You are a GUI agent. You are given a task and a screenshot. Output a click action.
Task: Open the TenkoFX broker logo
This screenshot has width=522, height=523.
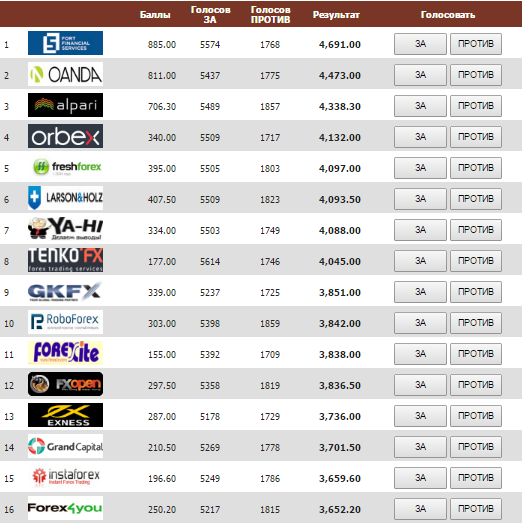coord(65,260)
